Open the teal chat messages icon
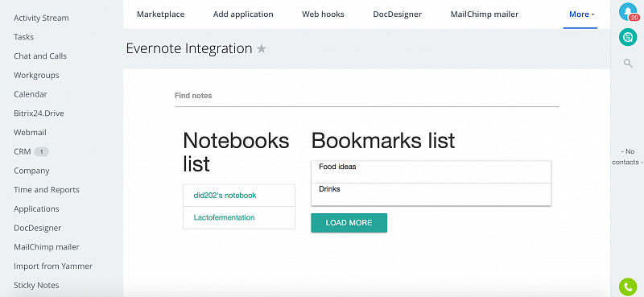Image resolution: width=644 pixels, height=297 pixels. click(x=628, y=37)
